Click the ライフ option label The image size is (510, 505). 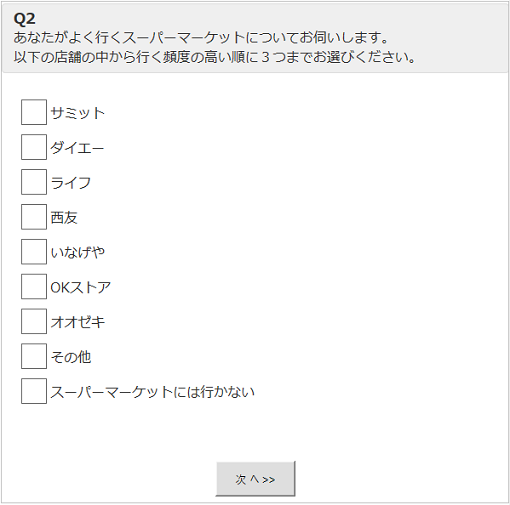(71, 183)
